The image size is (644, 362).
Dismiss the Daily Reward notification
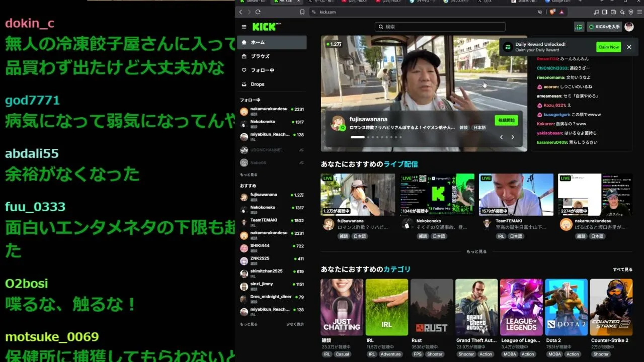[629, 47]
